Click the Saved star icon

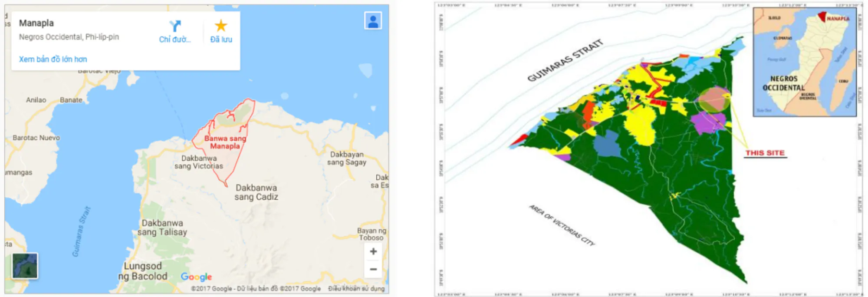tap(221, 26)
